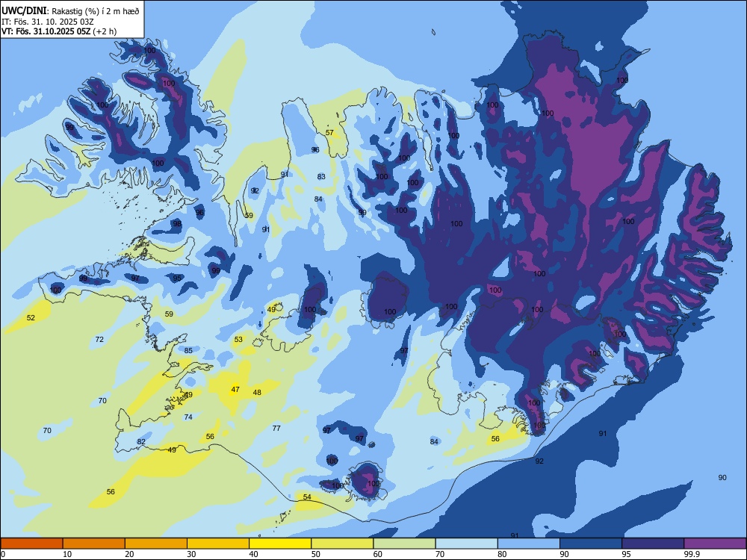
Task: Click the 10–20 orange legend swatch
Action: click(94, 544)
